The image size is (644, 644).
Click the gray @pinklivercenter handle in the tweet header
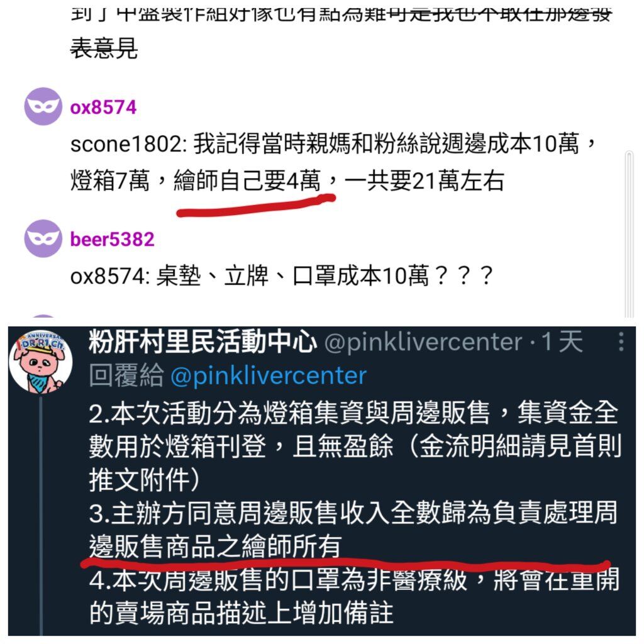[423, 343]
